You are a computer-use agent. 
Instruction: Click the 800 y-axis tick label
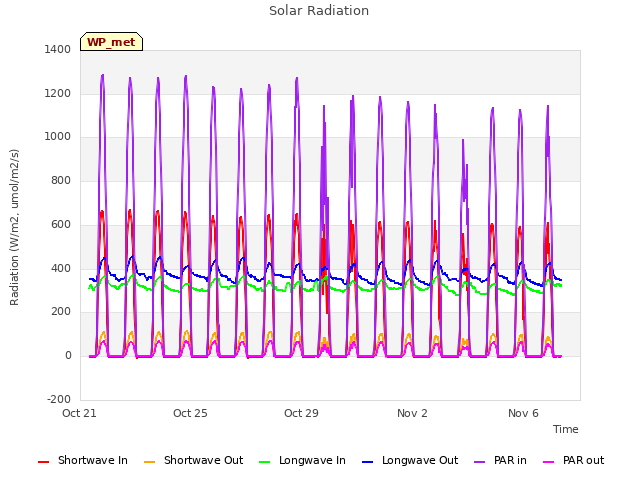coord(61,180)
